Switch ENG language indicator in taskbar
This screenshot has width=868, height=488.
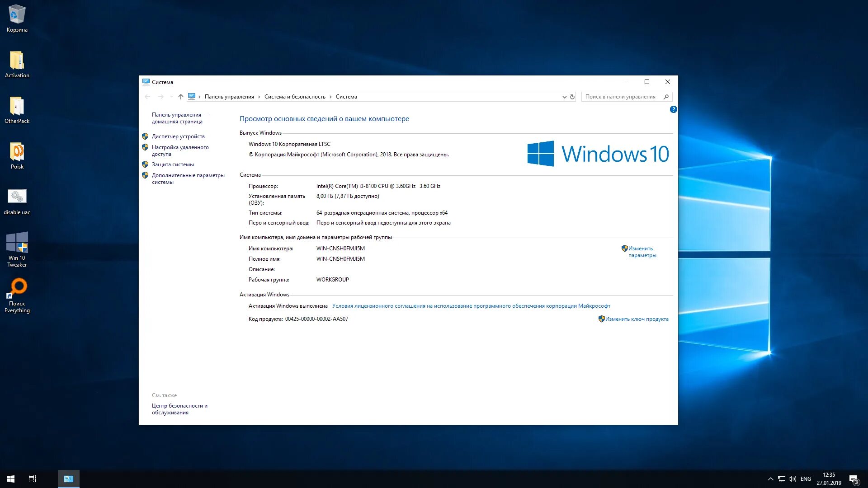(806, 479)
